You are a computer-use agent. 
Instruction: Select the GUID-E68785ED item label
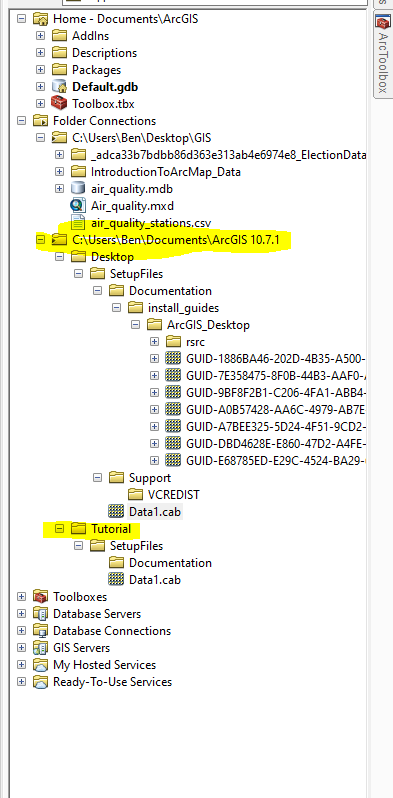coord(276,461)
